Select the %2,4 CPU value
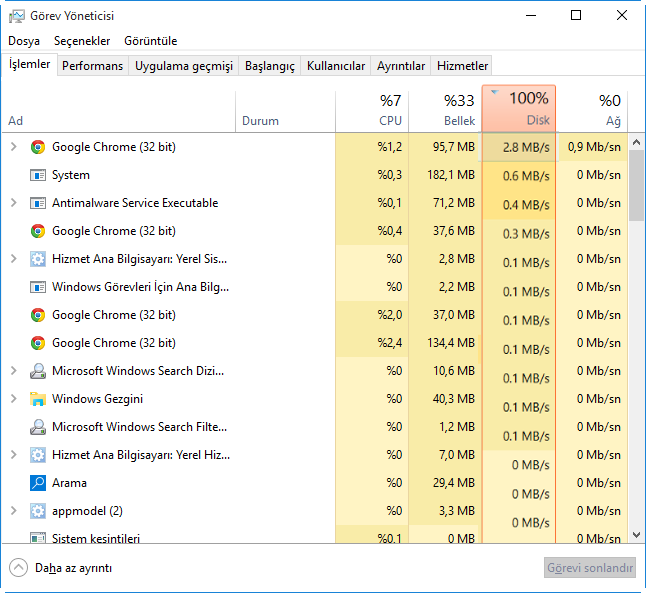Image resolution: width=646 pixels, height=593 pixels. 389,343
